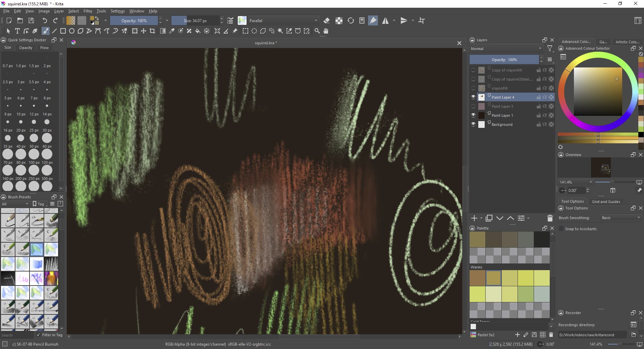Activate the Zoom tool
This screenshot has width=644, height=349.
point(317,31)
